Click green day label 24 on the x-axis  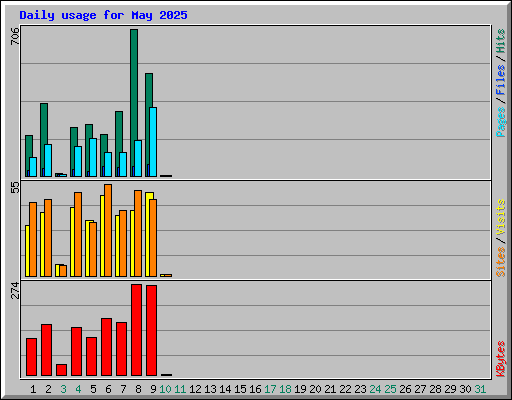click(375, 389)
